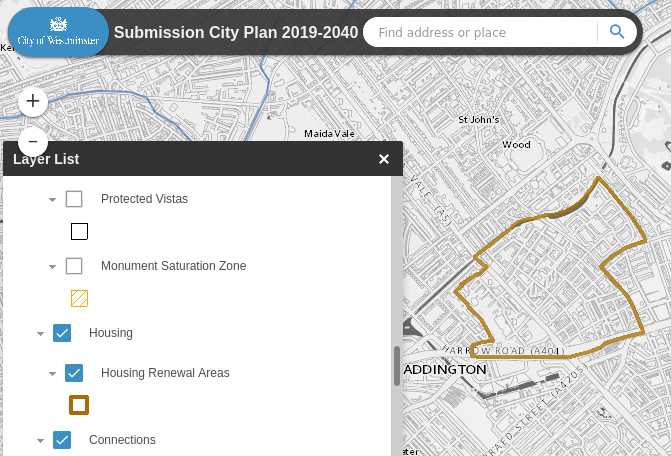Enable the Monument Saturation Zone checkbox
Viewport: 671px width, 456px height.
click(74, 266)
